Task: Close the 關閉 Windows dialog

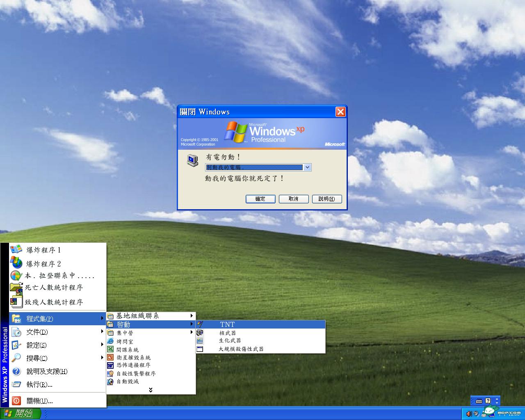Action: (x=340, y=112)
